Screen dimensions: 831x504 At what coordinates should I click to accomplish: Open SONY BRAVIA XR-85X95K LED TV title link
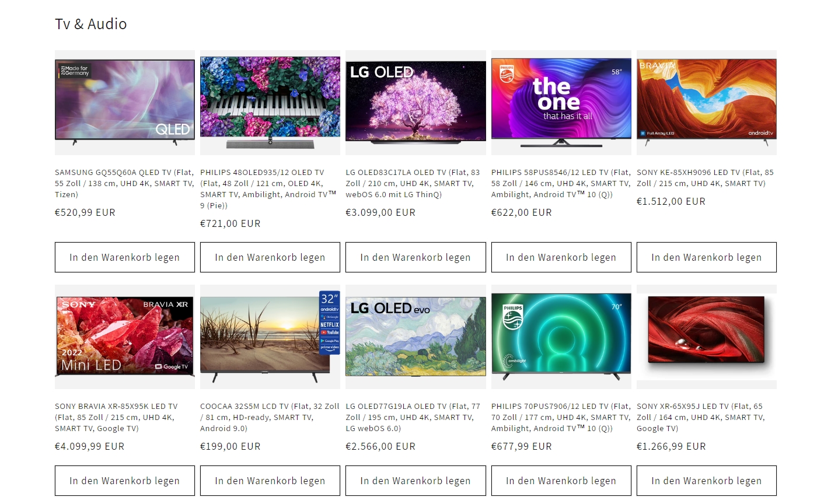116,417
